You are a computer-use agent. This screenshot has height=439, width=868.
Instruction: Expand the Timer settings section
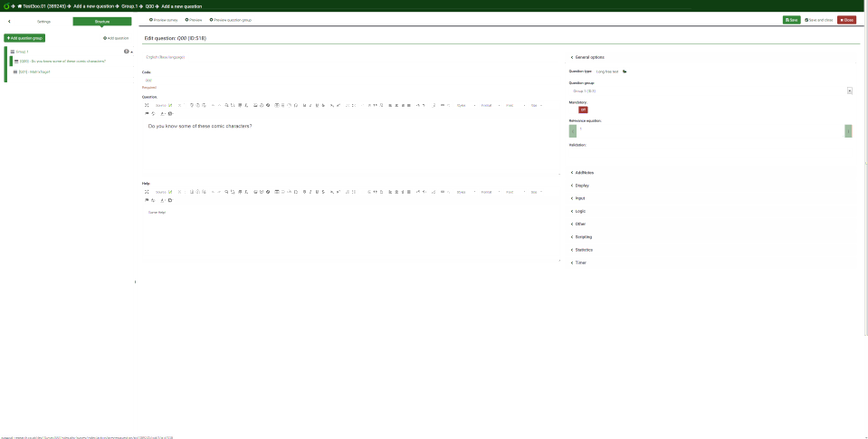[580, 263]
